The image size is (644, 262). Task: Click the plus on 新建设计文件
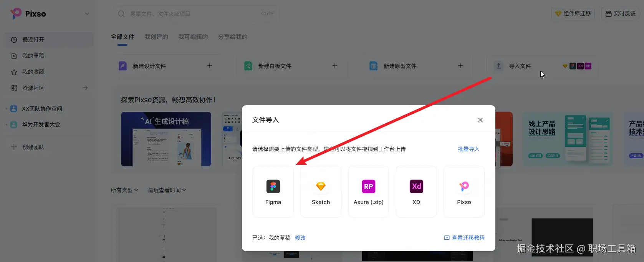[210, 66]
